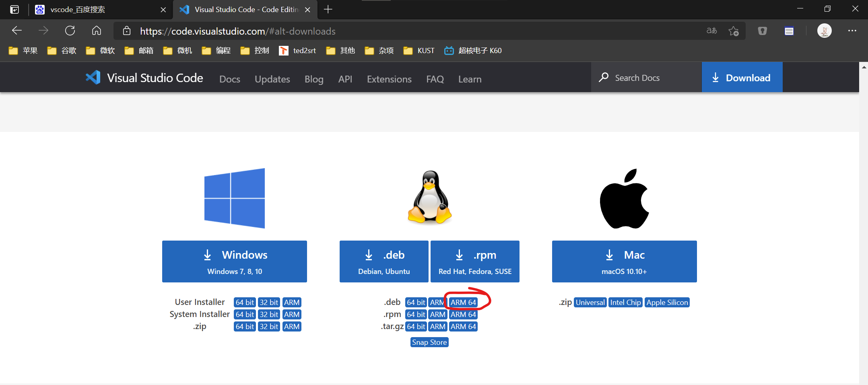Open the Snap Store link

point(429,342)
